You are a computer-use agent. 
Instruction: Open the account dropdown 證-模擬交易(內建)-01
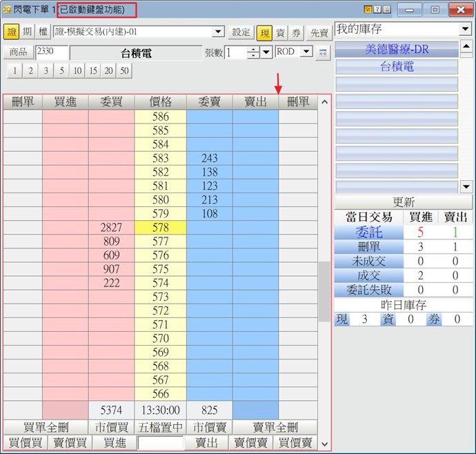click(x=218, y=32)
